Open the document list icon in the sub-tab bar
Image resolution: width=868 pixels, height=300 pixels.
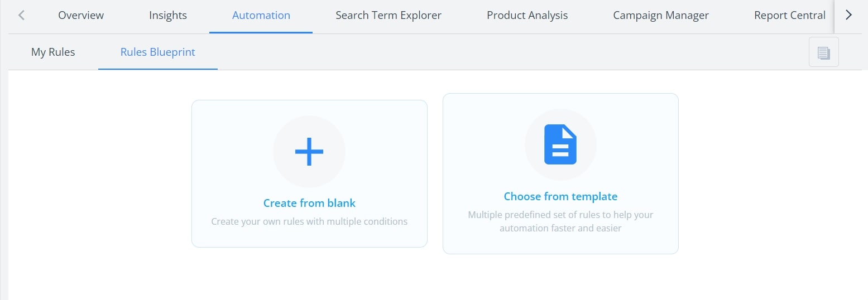(823, 53)
